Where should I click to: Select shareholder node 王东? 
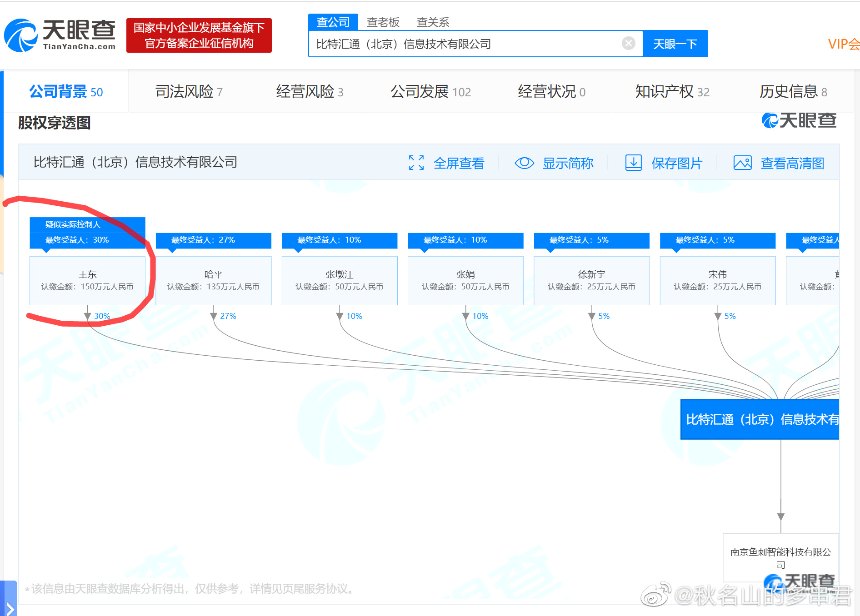87,280
